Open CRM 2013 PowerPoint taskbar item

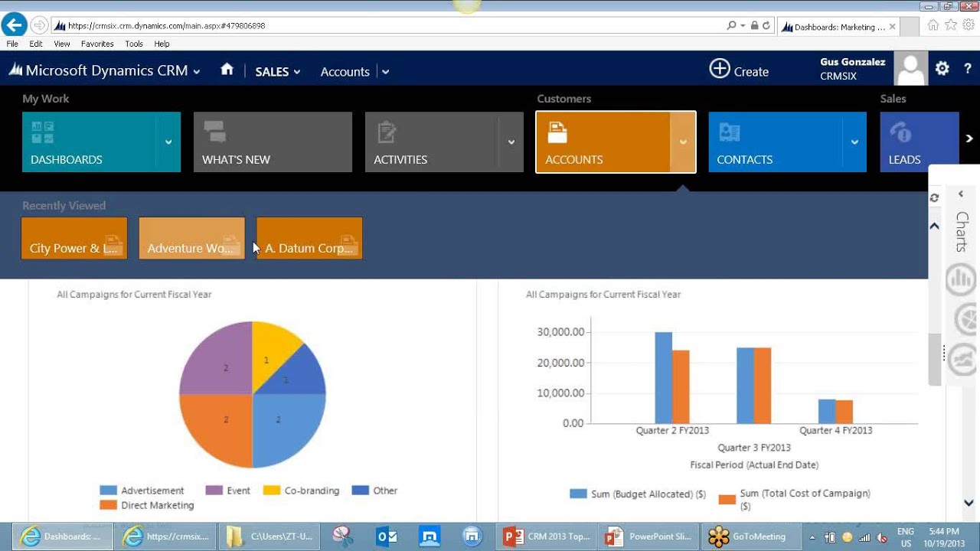(x=547, y=536)
